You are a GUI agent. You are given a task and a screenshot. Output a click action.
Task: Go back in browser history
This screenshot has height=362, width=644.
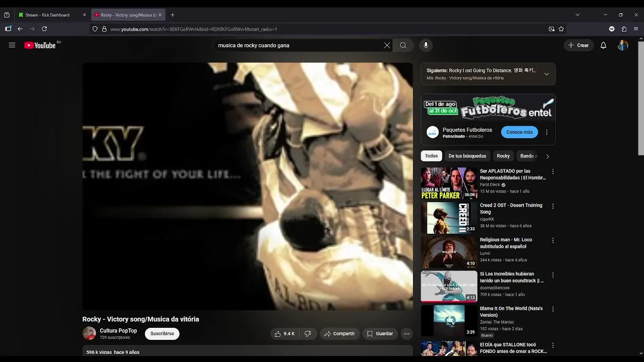click(20, 29)
